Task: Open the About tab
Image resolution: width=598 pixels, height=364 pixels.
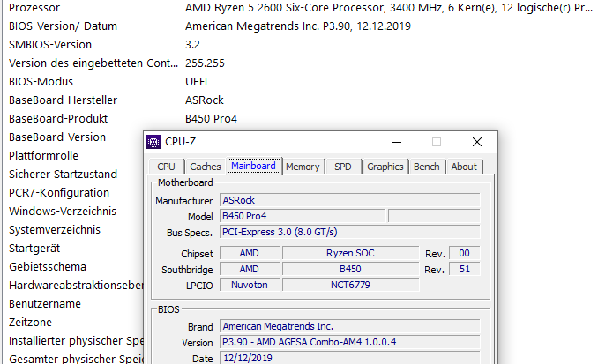Action: [x=464, y=167]
